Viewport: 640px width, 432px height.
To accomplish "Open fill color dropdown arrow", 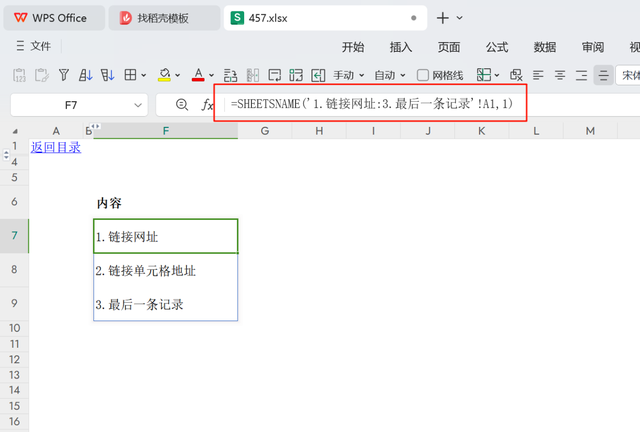I will pos(178,75).
